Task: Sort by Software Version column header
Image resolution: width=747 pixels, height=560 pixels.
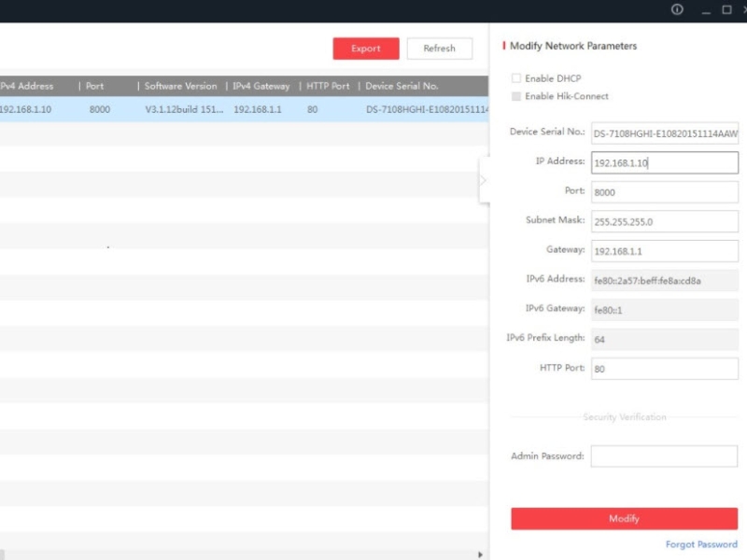Action: click(180, 86)
